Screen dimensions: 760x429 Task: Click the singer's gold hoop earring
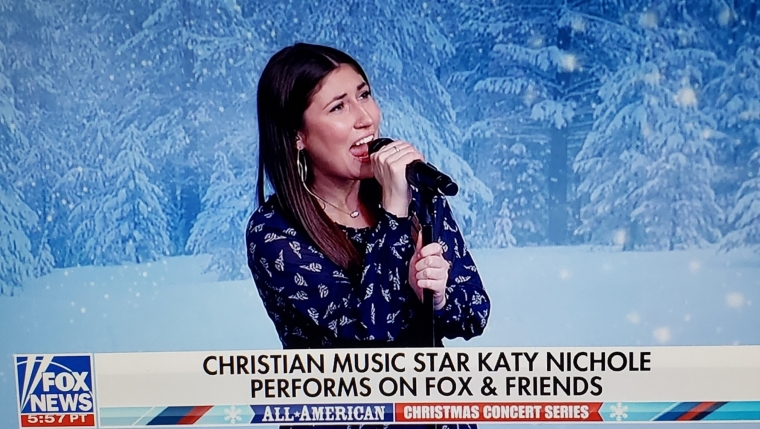click(302, 165)
